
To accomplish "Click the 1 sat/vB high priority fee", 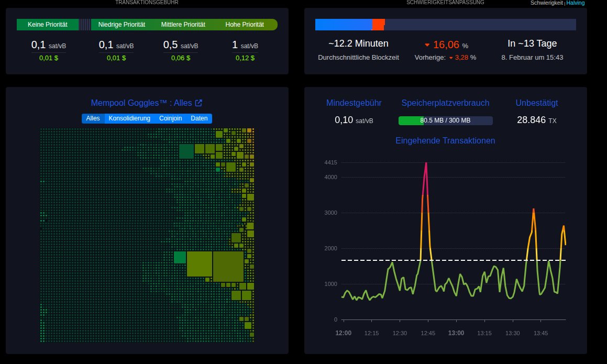I will (x=245, y=45).
